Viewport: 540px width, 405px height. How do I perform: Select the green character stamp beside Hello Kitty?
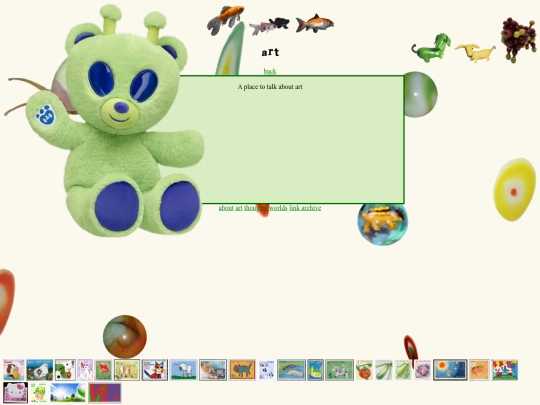pyautogui.click(x=39, y=392)
